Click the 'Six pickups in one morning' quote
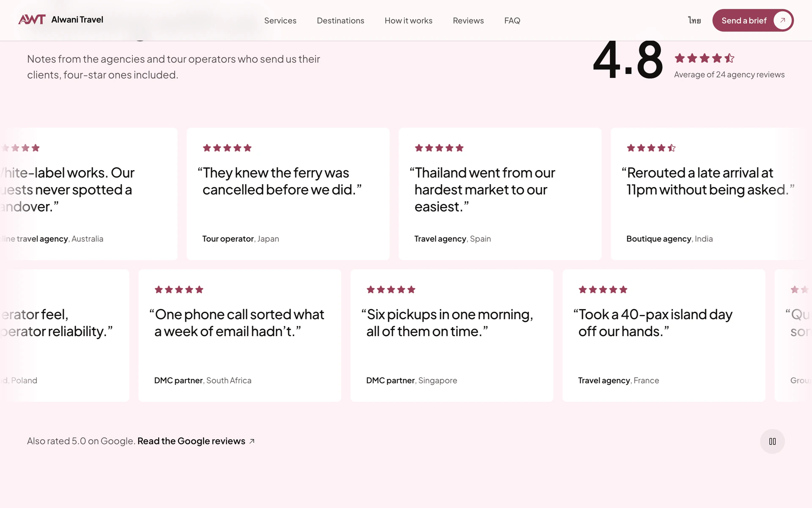The width and height of the screenshot is (812, 508). (447, 323)
